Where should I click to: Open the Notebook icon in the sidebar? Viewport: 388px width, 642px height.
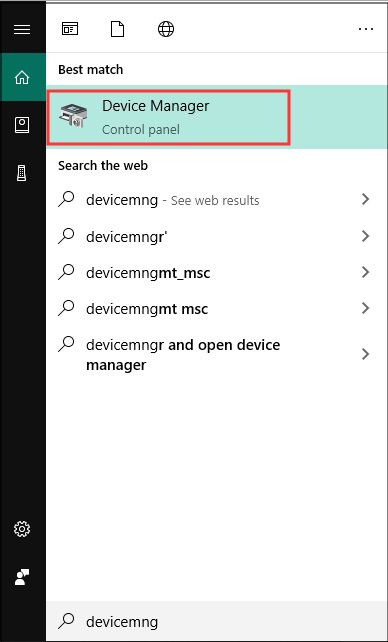point(22,125)
